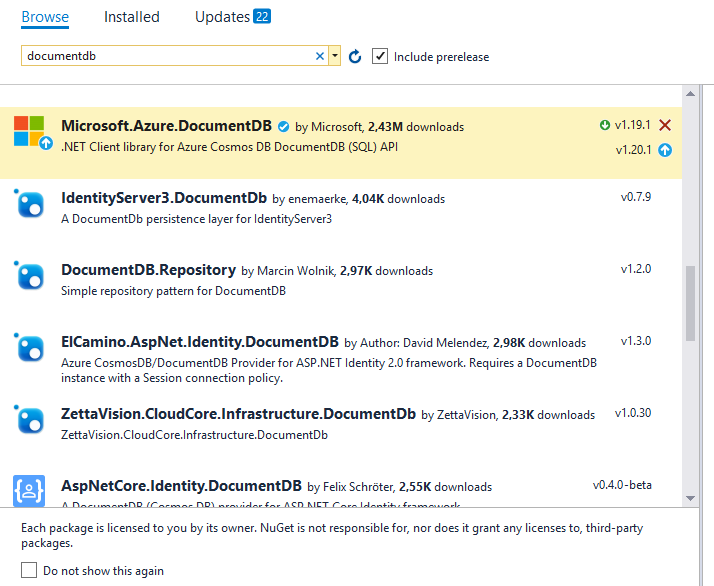
Task: Select ZettaVision.CloudCore.Infrastructure.DocumentDb package name
Action: [239, 414]
